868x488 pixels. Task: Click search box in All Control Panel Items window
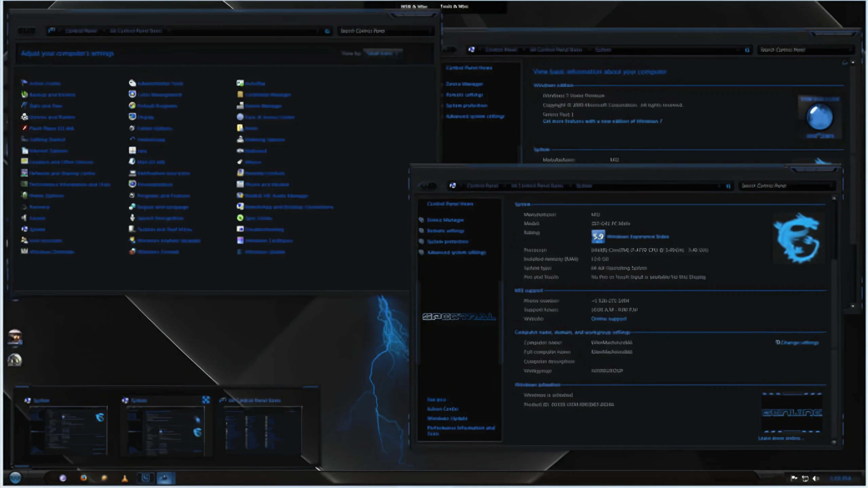tap(386, 31)
